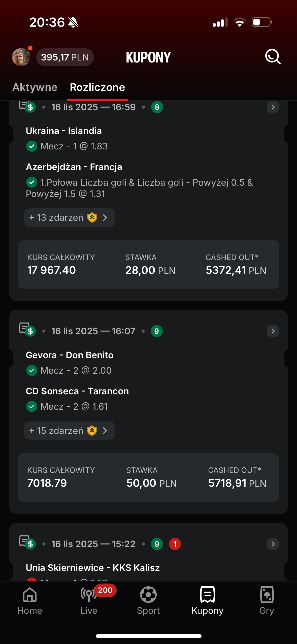
Task: Tap green 9 badge on 16:07 coupon
Action: click(x=156, y=331)
